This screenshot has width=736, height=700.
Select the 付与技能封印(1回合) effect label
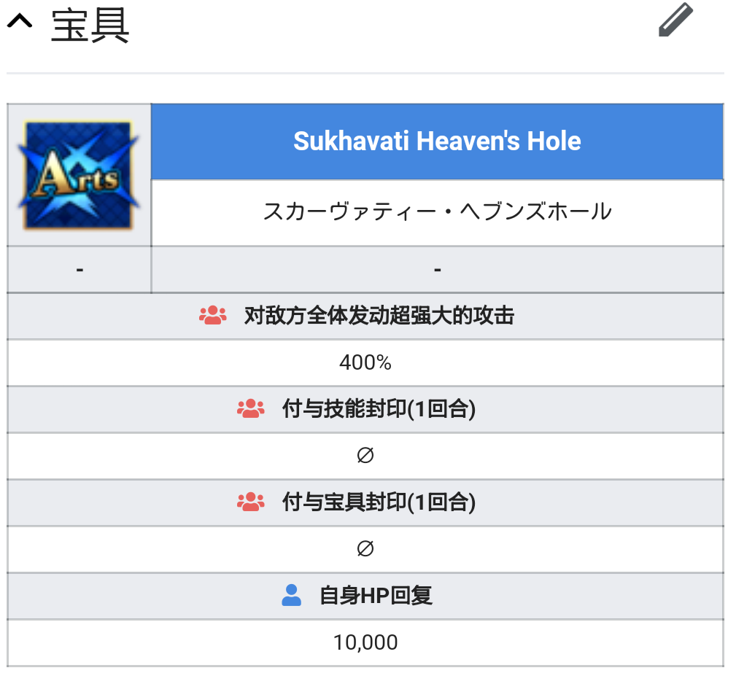tap(379, 409)
